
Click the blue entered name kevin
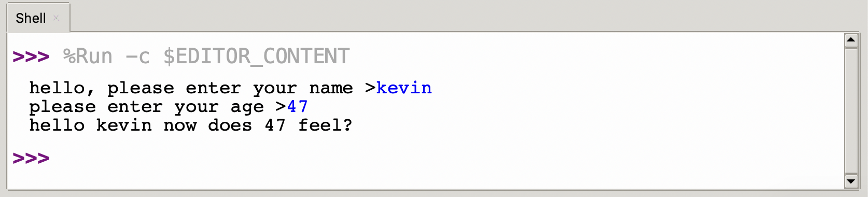tap(404, 88)
